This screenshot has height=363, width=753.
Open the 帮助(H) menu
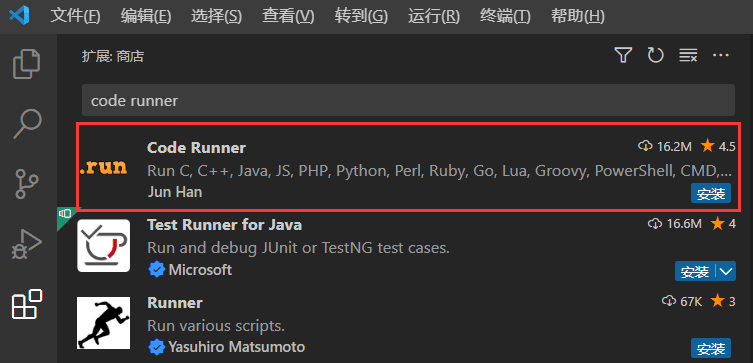pyautogui.click(x=578, y=17)
